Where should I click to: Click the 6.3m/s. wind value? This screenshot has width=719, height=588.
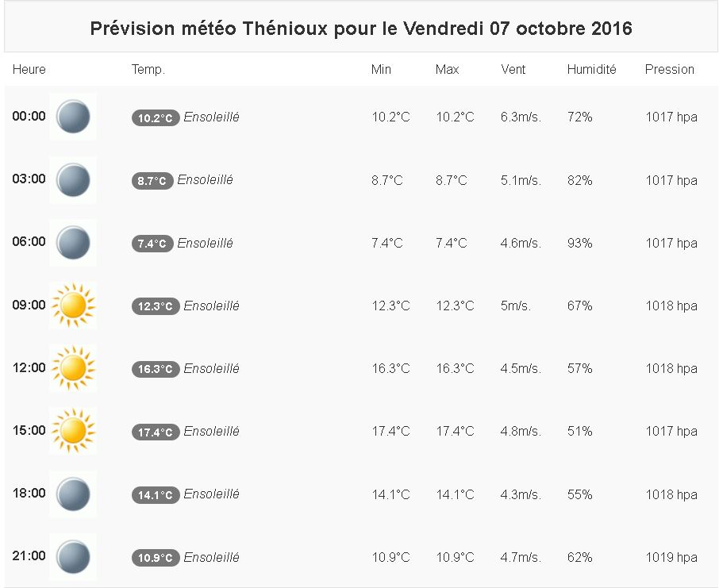point(521,117)
